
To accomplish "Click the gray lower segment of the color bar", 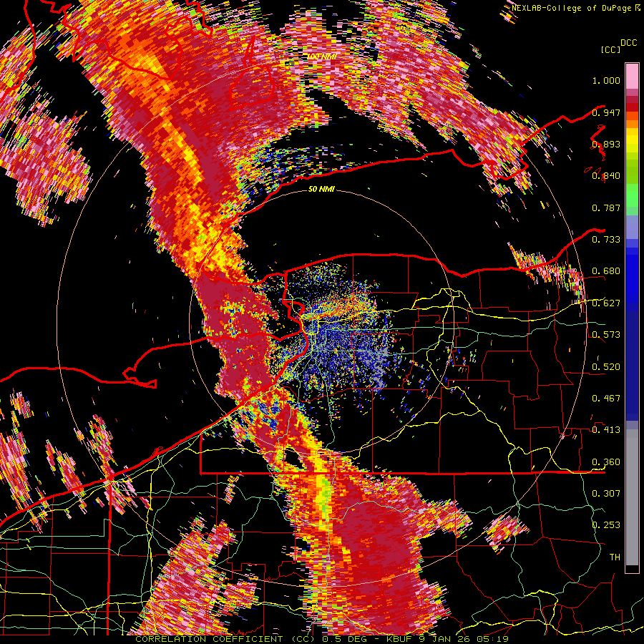I will [632, 497].
